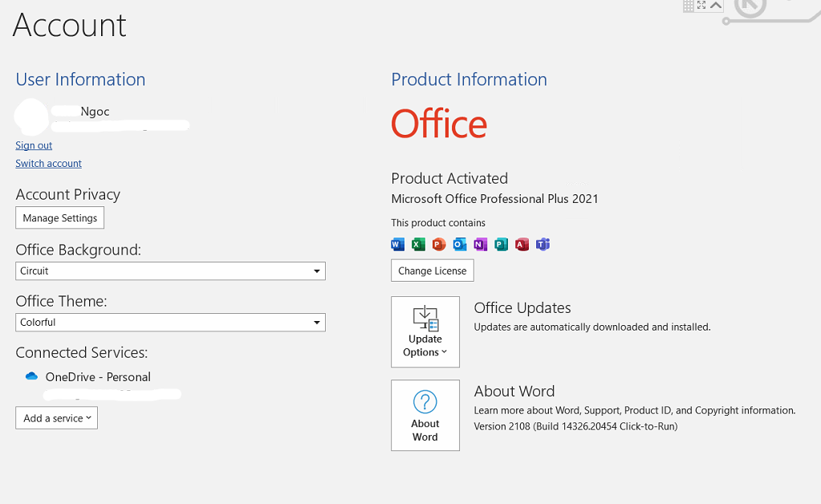
Task: Click the Teams app icon in the product list
Action: tap(543, 245)
